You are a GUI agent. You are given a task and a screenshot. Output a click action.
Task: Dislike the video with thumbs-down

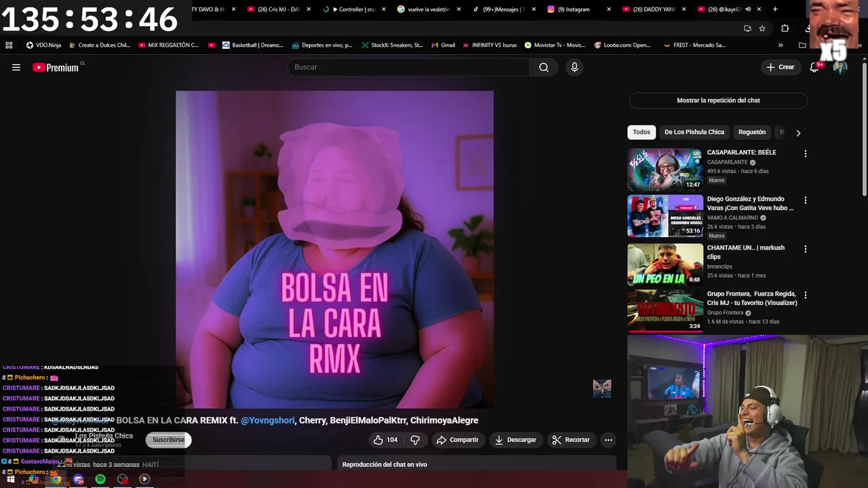[x=415, y=440]
